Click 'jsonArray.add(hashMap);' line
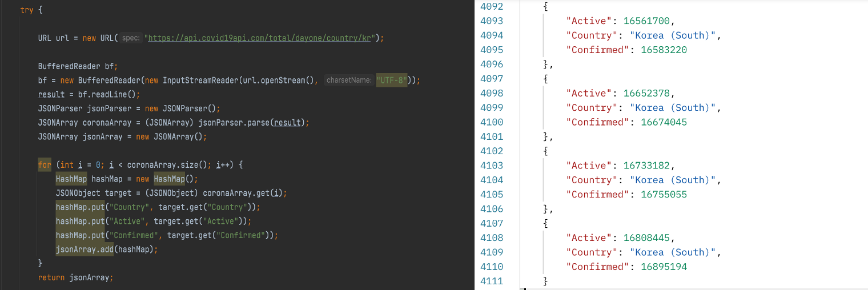This screenshot has width=868, height=290. click(x=106, y=249)
